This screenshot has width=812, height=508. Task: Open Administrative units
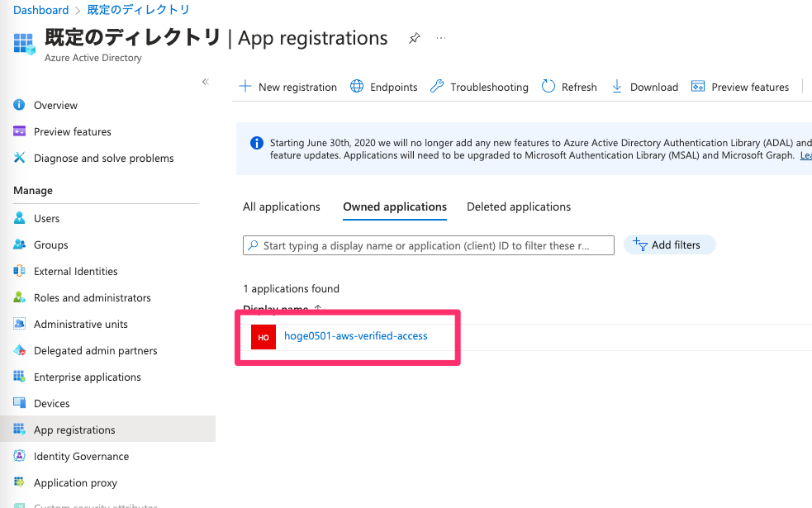pyautogui.click(x=81, y=324)
